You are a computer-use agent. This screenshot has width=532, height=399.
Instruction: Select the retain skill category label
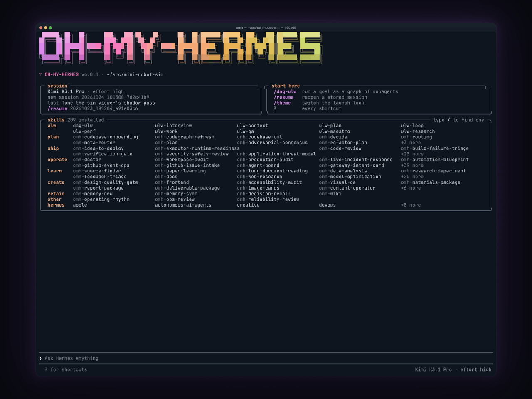click(56, 194)
